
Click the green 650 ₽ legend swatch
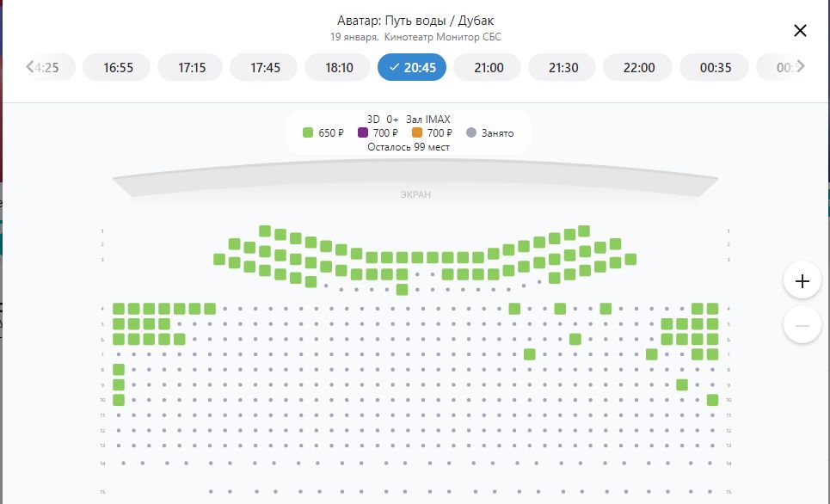[x=308, y=133]
